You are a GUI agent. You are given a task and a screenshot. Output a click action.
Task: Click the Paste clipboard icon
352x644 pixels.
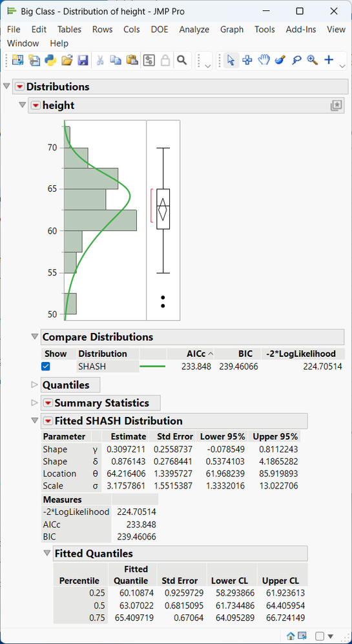point(132,61)
